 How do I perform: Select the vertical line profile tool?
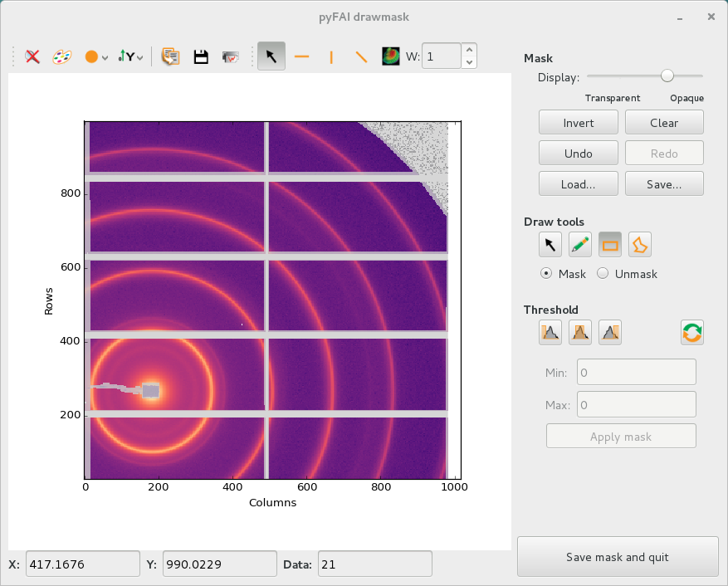click(x=331, y=56)
